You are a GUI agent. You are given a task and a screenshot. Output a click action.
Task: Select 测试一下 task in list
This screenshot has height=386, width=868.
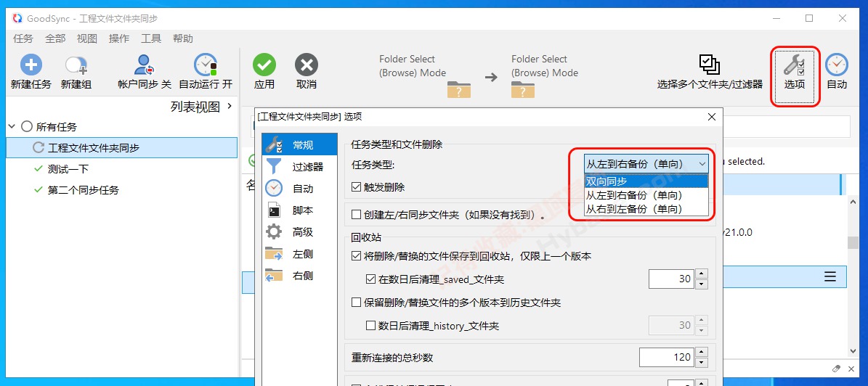pos(68,169)
